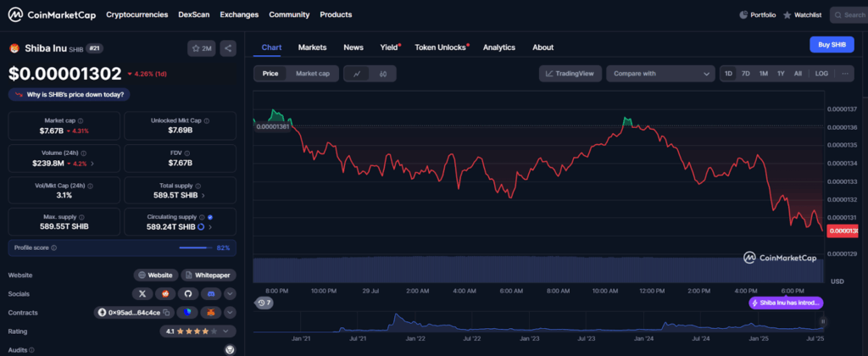This screenshot has height=356, width=868.
Task: Click the info icon next to Total supply
Action: tap(198, 186)
